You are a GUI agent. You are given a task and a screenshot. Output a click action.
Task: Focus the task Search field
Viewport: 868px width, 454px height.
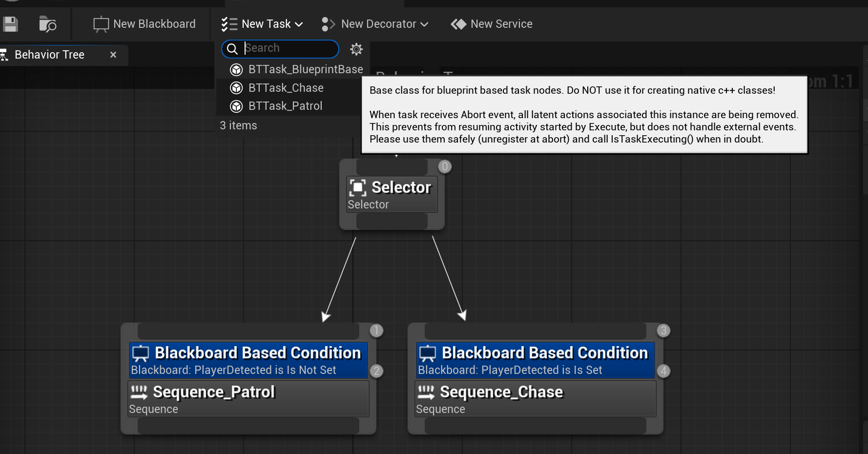coord(280,48)
